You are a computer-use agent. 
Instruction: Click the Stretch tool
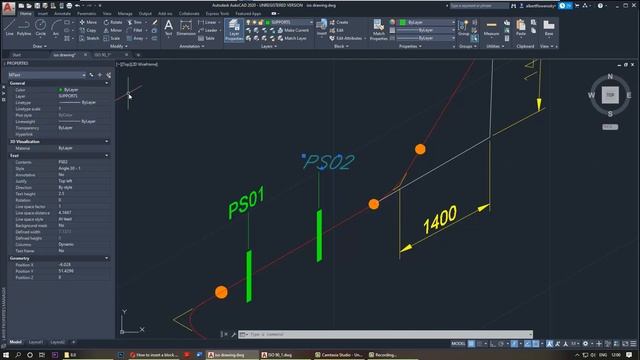pyautogui.click(x=89, y=38)
